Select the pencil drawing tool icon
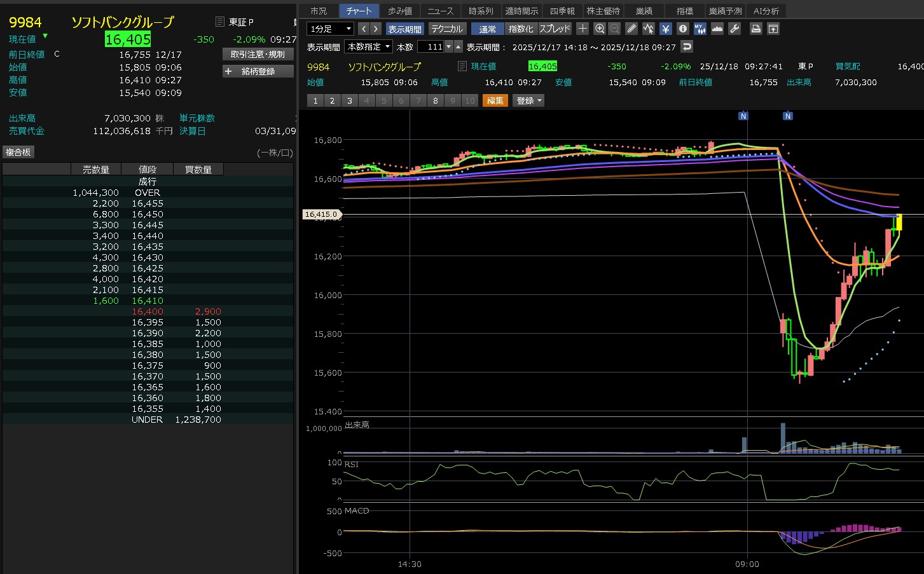Viewport: 924px width, 574px height. (x=631, y=29)
